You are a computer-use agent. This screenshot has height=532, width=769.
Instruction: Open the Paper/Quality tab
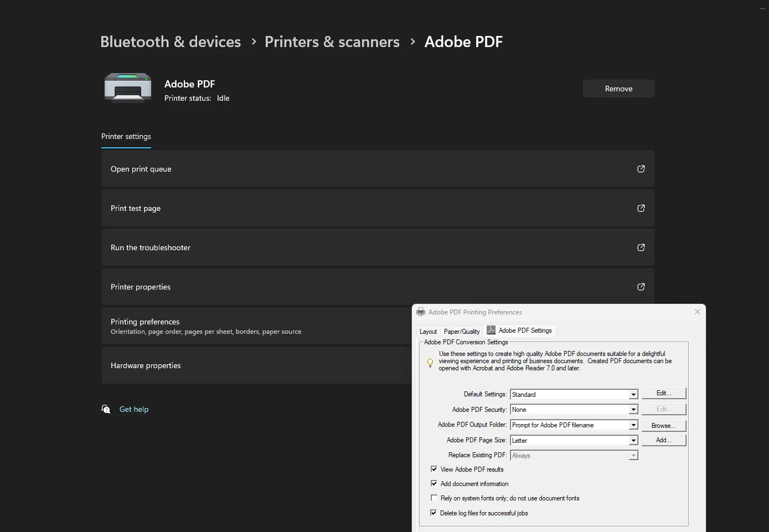click(462, 331)
